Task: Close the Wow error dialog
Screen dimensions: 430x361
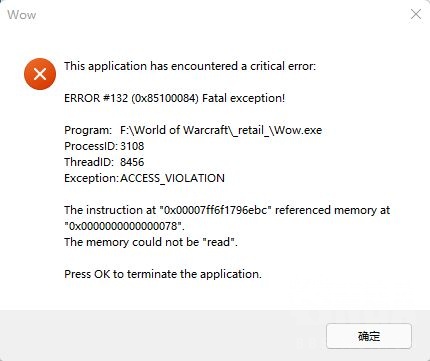Action: pos(416,14)
